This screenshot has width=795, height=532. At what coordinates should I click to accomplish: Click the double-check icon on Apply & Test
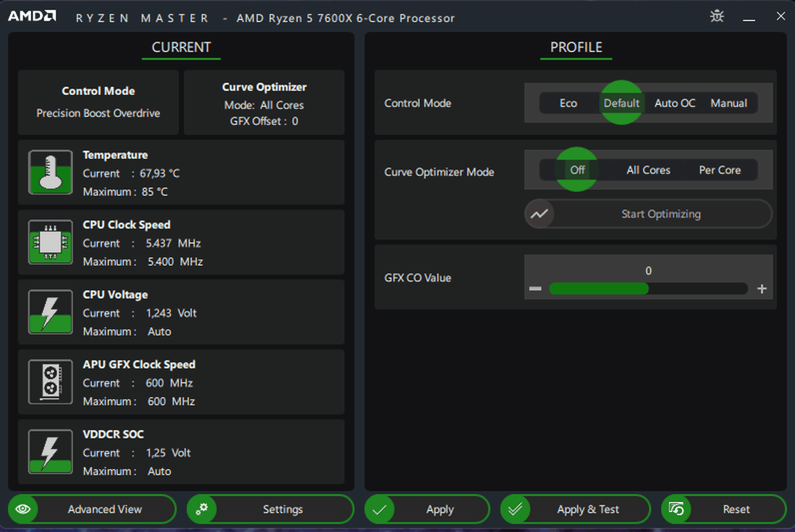pyautogui.click(x=516, y=509)
